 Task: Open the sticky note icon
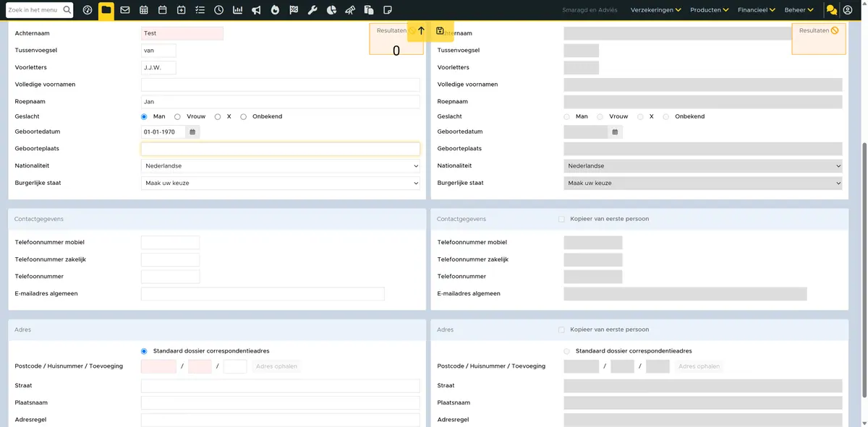(388, 10)
